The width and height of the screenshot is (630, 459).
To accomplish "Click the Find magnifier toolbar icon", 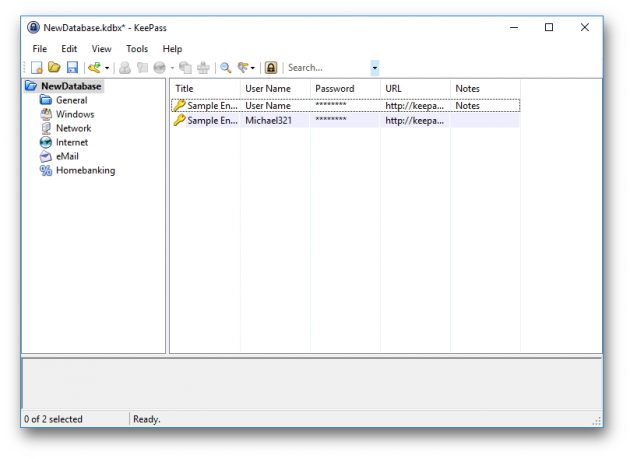I will (226, 68).
